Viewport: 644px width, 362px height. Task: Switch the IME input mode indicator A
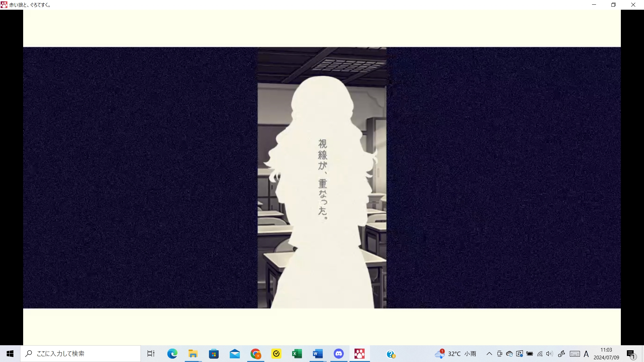tap(586, 354)
